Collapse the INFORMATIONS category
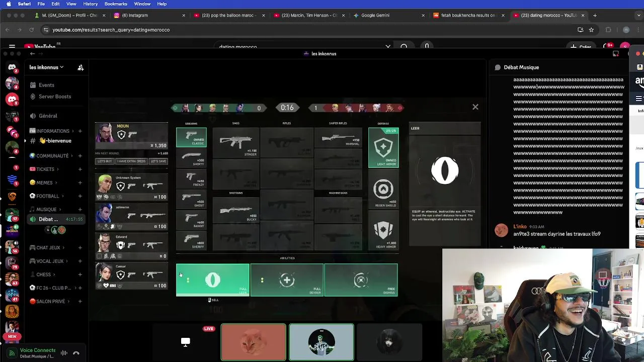This screenshot has height=362, width=644. pos(52,131)
